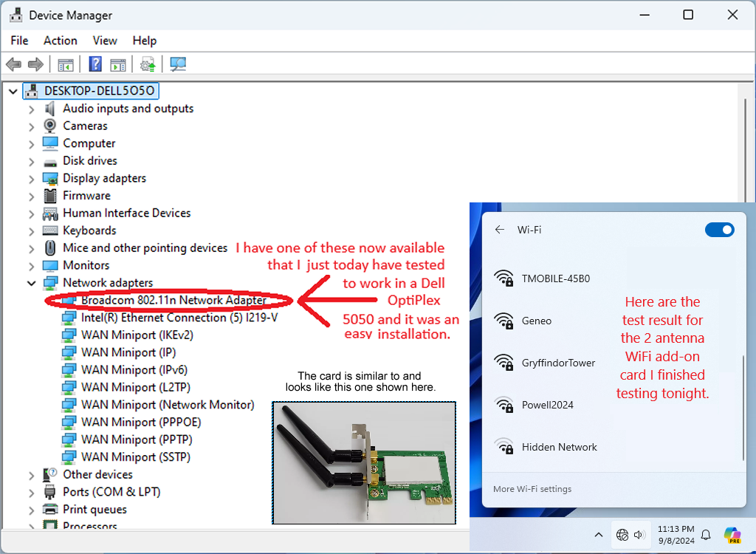Expand the Print queues node
Viewport: 756px width, 554px height.
click(31, 510)
